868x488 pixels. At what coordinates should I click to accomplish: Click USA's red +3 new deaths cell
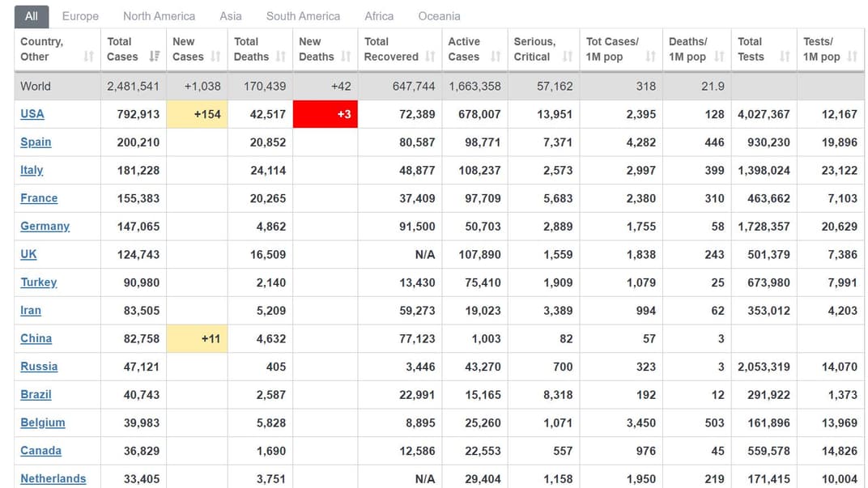click(x=325, y=114)
